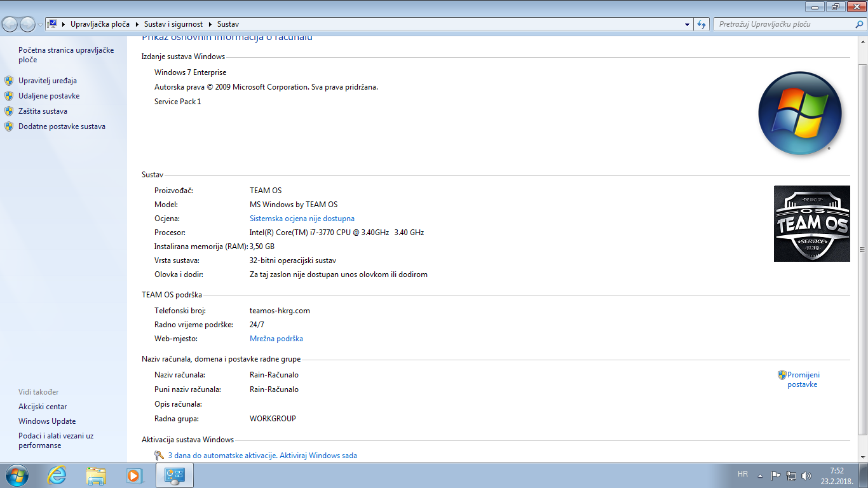The image size is (868, 488).
Task: Open Sistemska ocjena nije dostupna link
Action: click(x=302, y=219)
